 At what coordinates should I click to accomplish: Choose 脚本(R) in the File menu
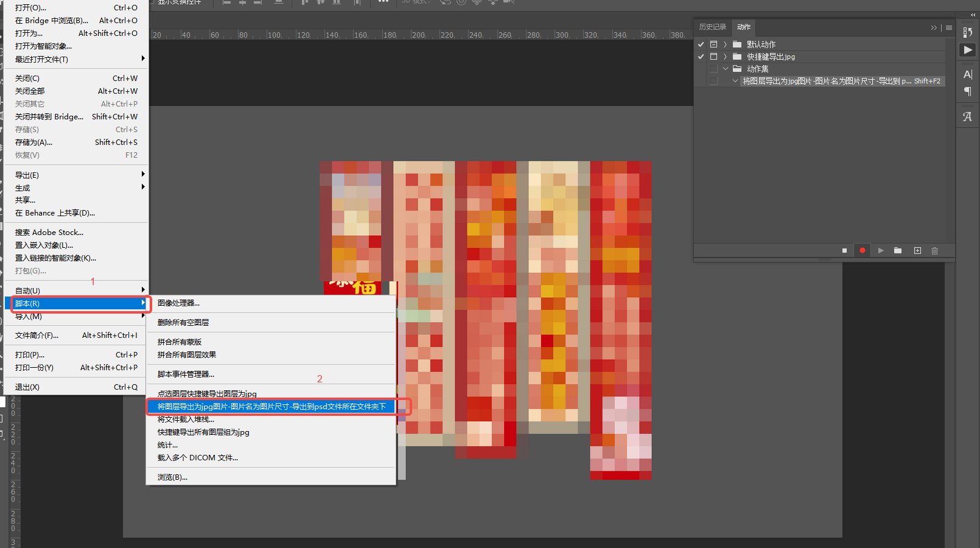pos(77,303)
